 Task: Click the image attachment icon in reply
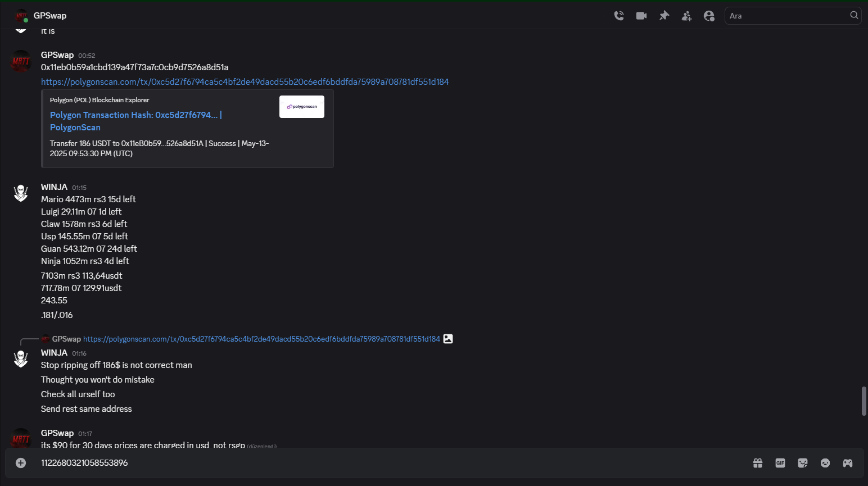pyautogui.click(x=448, y=339)
